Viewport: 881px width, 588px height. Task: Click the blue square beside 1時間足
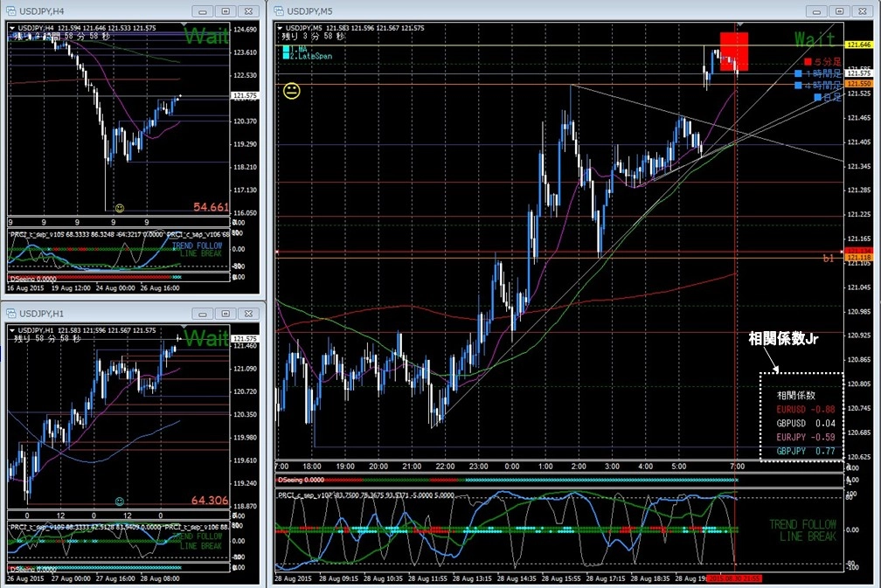[x=798, y=73]
